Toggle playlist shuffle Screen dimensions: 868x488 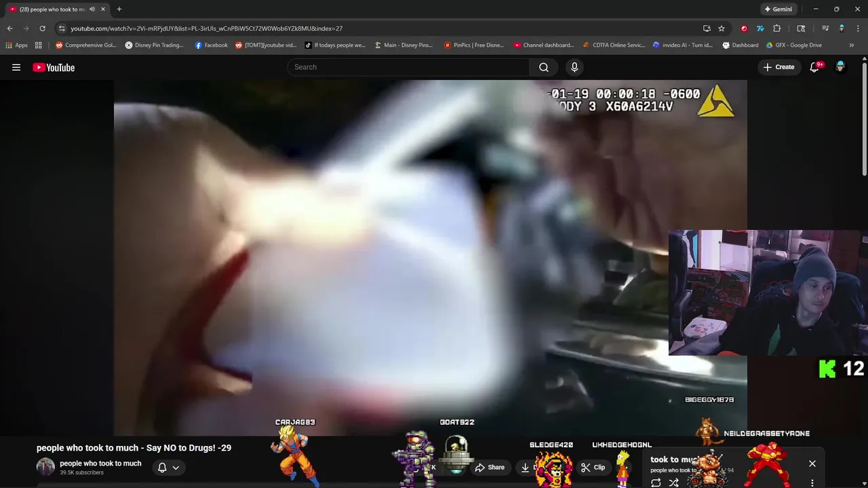coord(673,483)
